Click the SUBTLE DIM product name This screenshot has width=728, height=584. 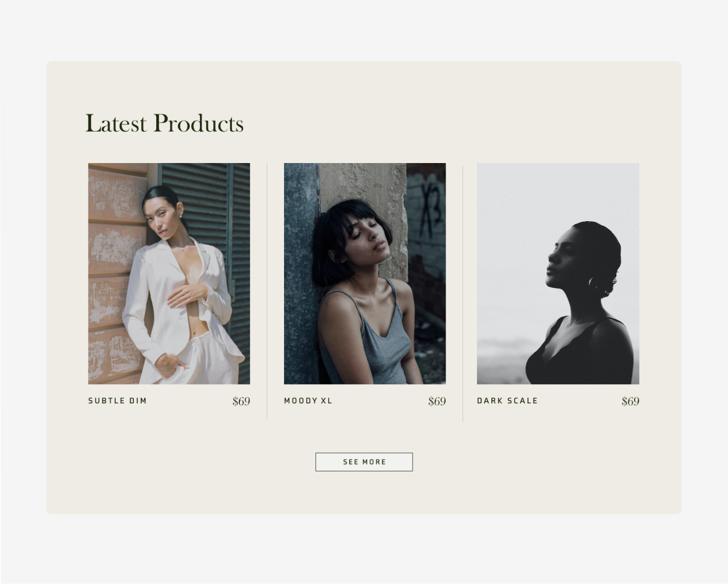tap(117, 401)
